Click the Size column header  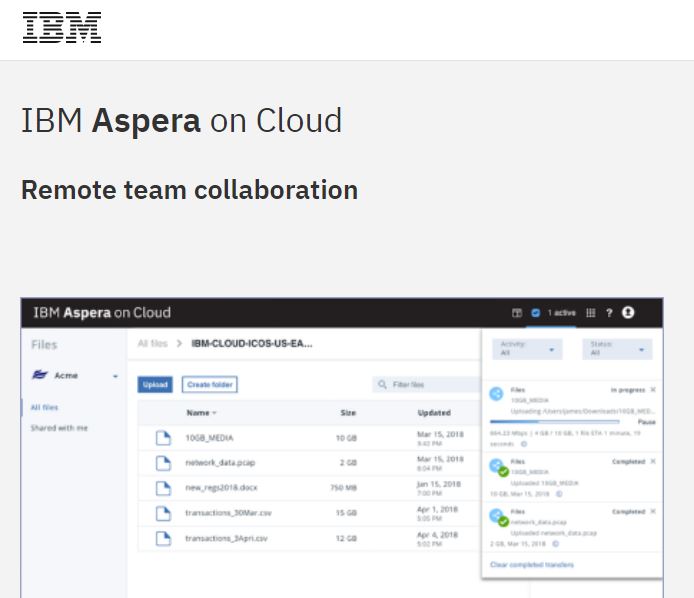pos(348,413)
